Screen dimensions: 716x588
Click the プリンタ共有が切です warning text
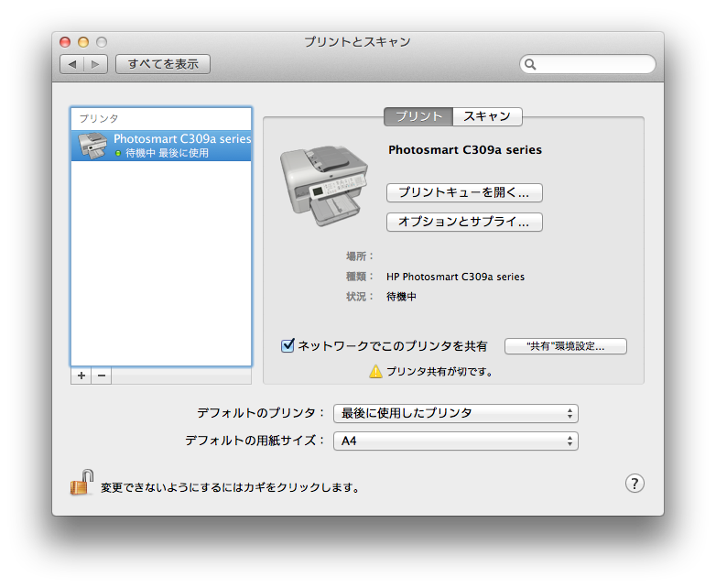(439, 372)
